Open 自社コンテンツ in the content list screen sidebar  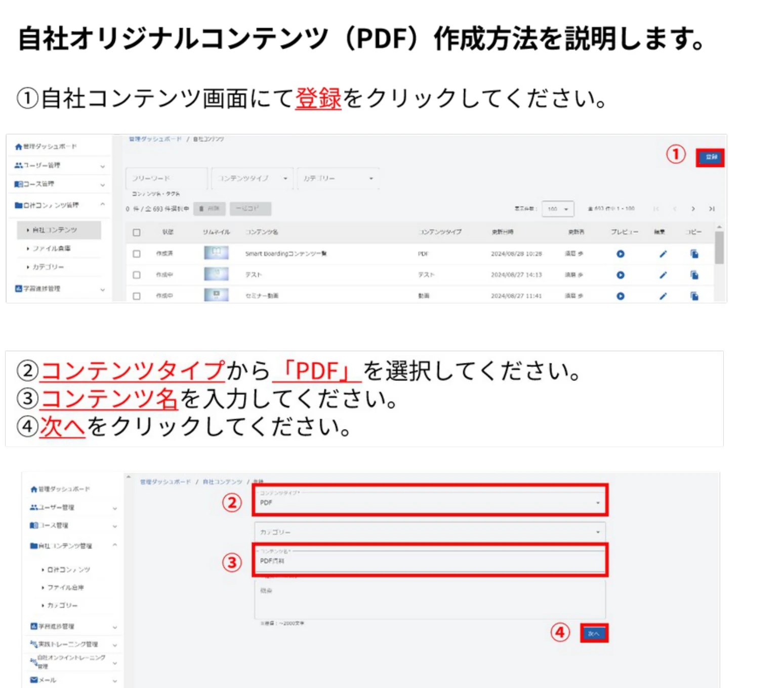tap(59, 230)
